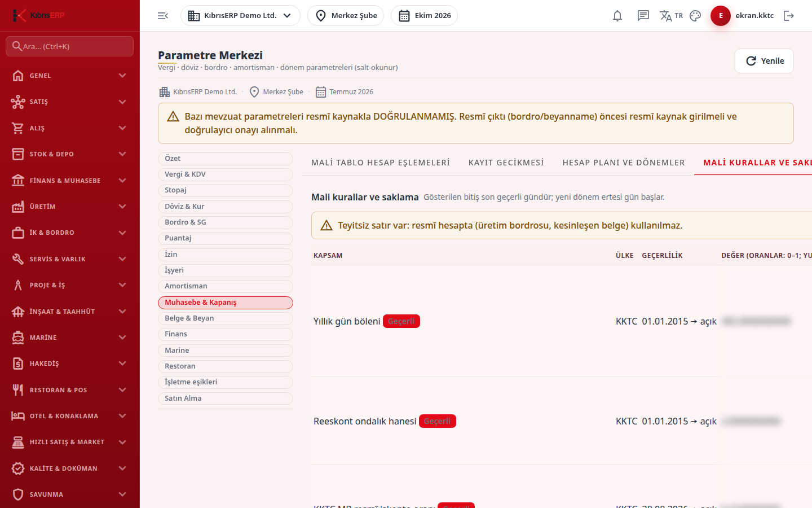Viewport: 812px width, 508px height.
Task: Expand the Proje & İş chevron
Action: [x=122, y=285]
